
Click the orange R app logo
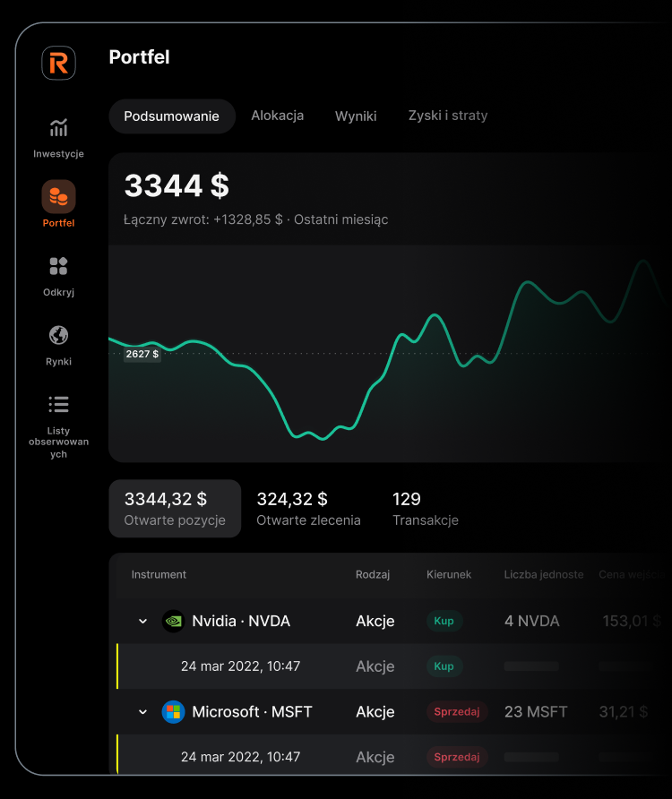pyautogui.click(x=58, y=64)
